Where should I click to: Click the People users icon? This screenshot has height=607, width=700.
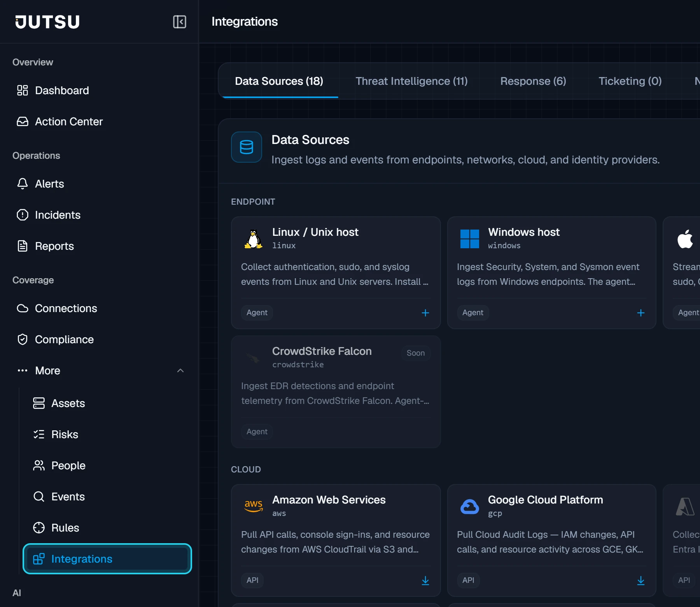pyautogui.click(x=39, y=465)
